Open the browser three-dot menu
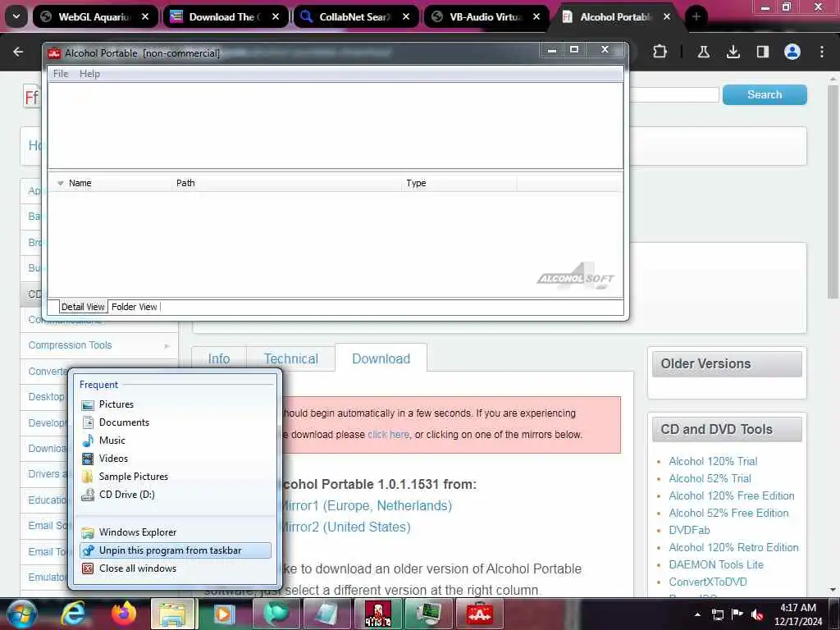This screenshot has height=630, width=840. click(x=822, y=52)
